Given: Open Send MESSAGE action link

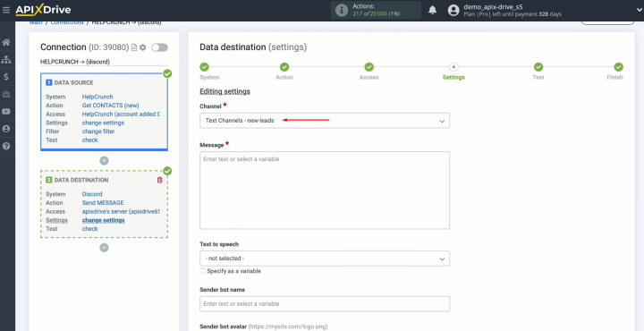Looking at the screenshot, I should 103,203.
